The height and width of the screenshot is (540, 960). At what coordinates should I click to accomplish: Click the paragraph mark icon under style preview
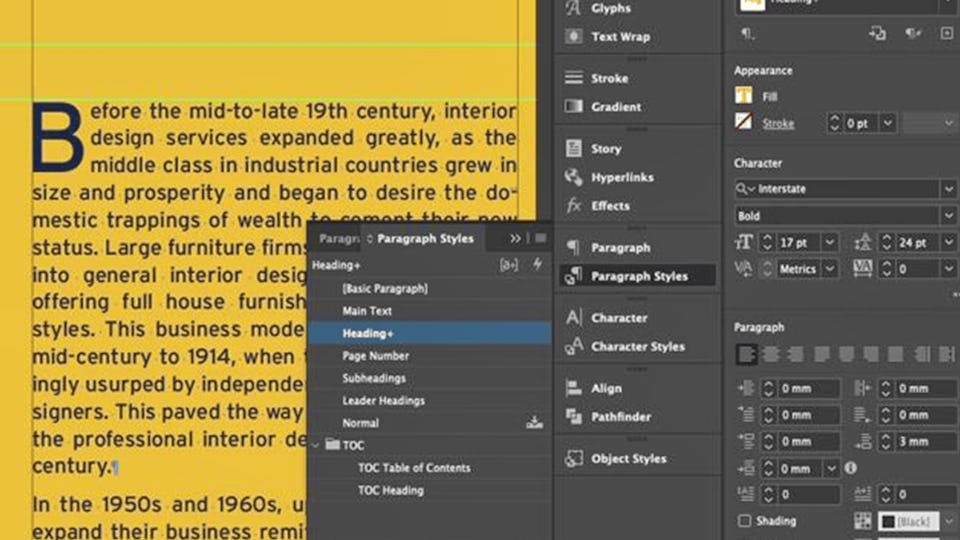click(x=747, y=34)
